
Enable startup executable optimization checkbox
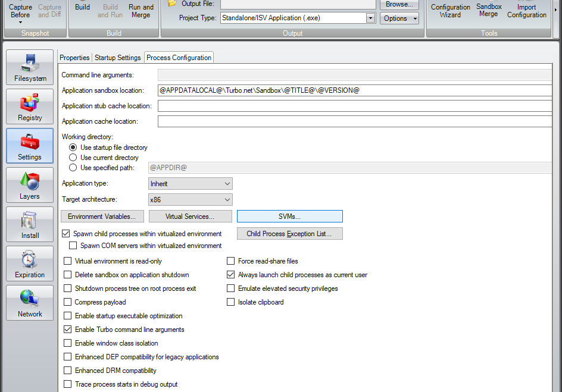(67, 316)
